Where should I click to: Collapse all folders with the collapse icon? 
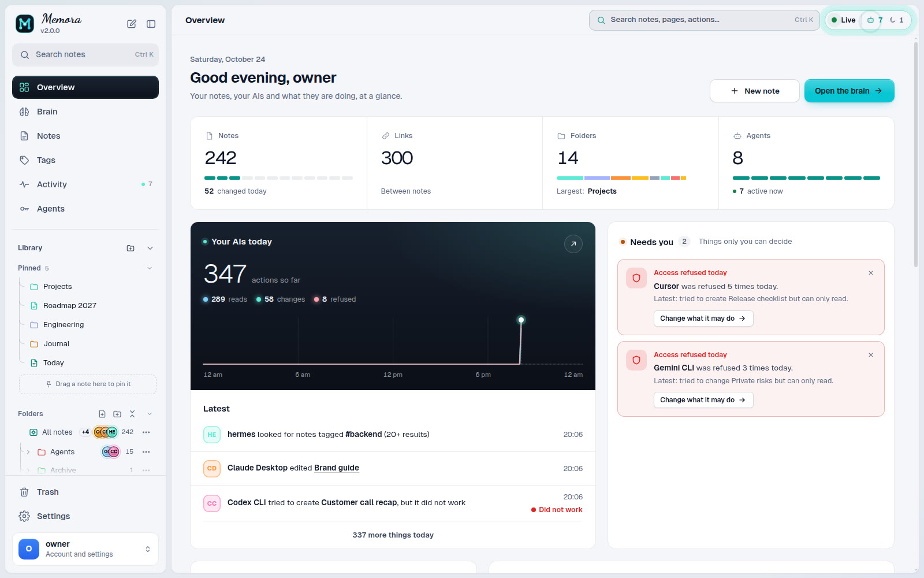click(x=132, y=414)
